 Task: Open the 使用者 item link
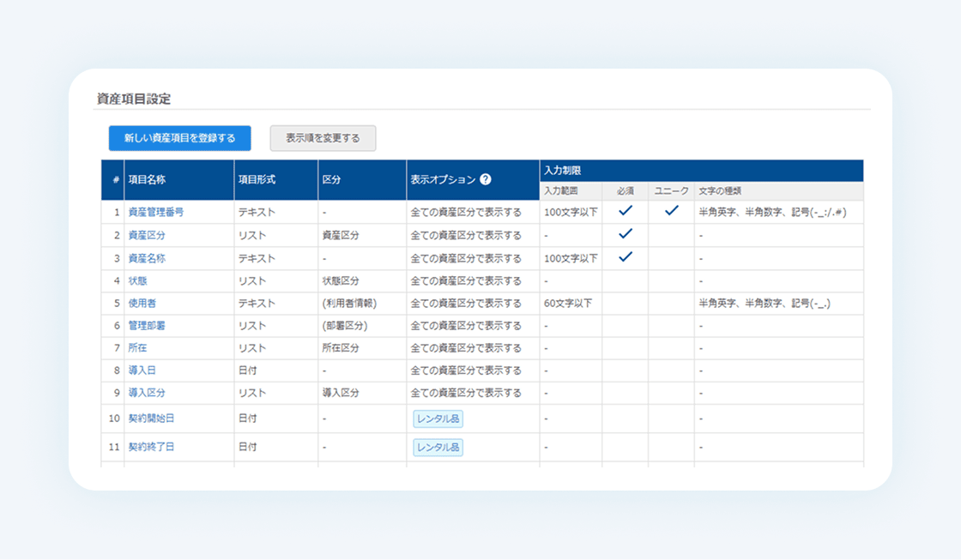[142, 304]
